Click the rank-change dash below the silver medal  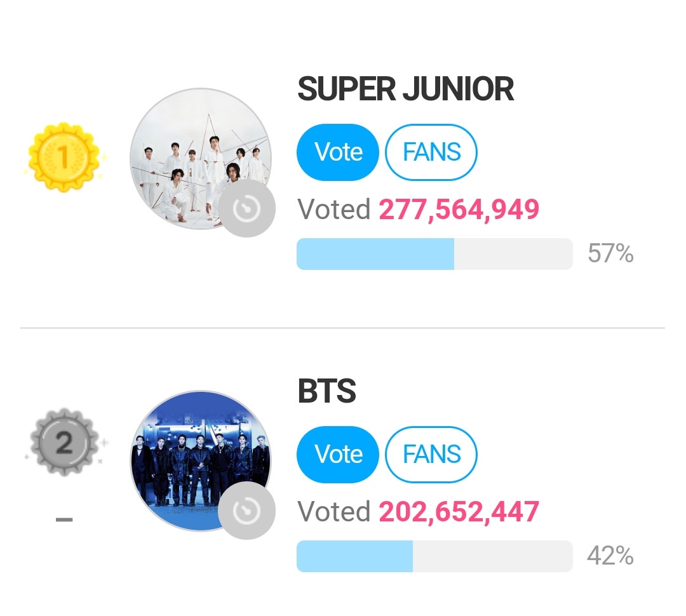pyautogui.click(x=64, y=519)
